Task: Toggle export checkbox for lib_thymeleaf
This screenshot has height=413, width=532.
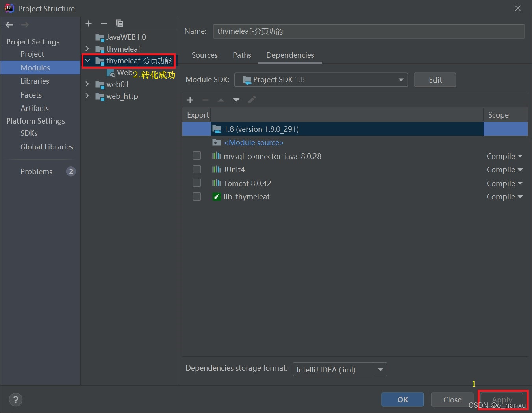Action: pos(197,196)
